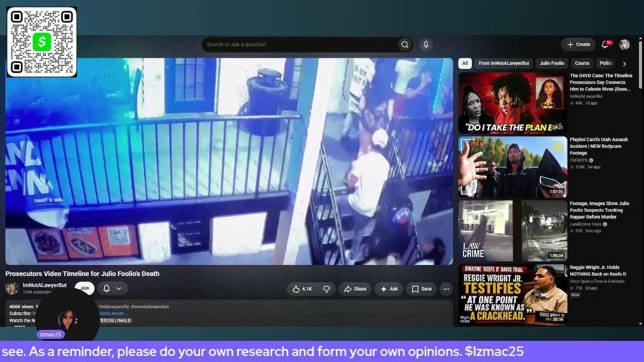
Task: Click the #videospecific hashtag
Action: tap(114, 306)
